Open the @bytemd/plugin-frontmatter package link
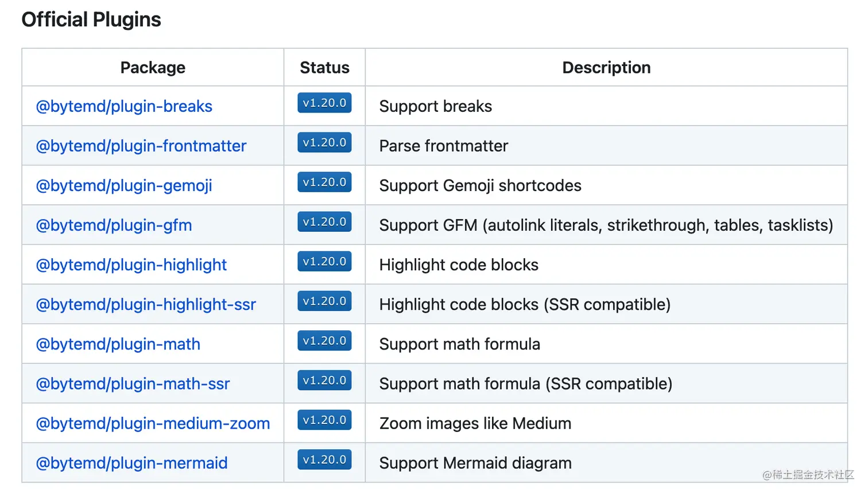 click(141, 146)
